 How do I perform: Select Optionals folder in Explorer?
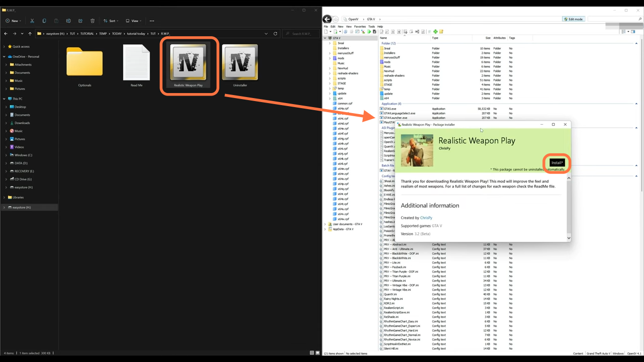click(85, 66)
